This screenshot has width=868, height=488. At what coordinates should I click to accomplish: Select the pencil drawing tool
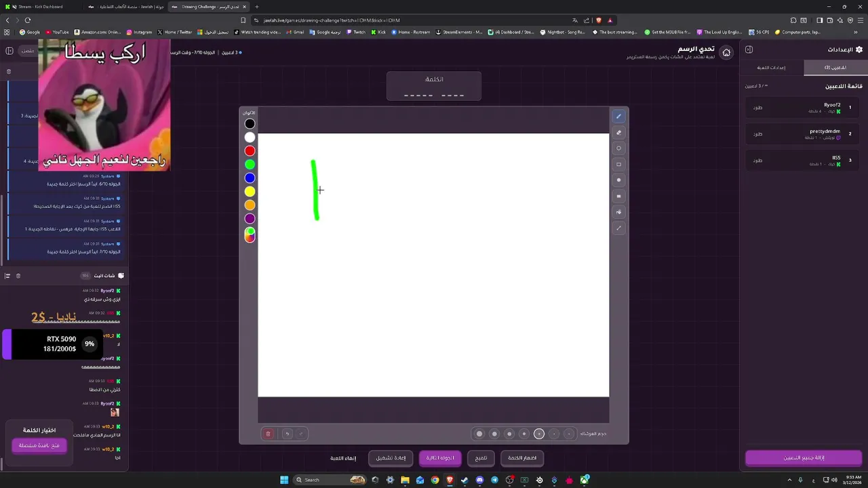point(618,117)
